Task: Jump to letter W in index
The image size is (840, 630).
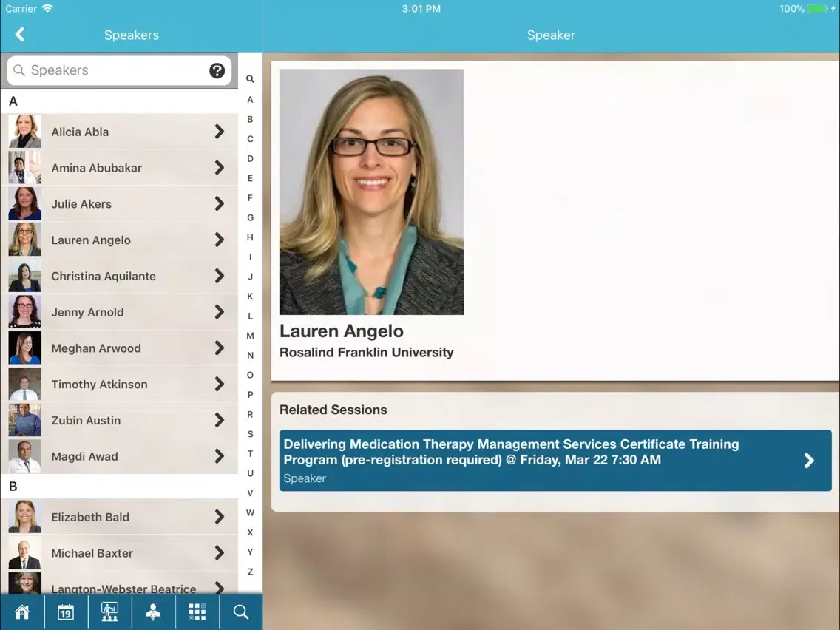Action: click(250, 512)
